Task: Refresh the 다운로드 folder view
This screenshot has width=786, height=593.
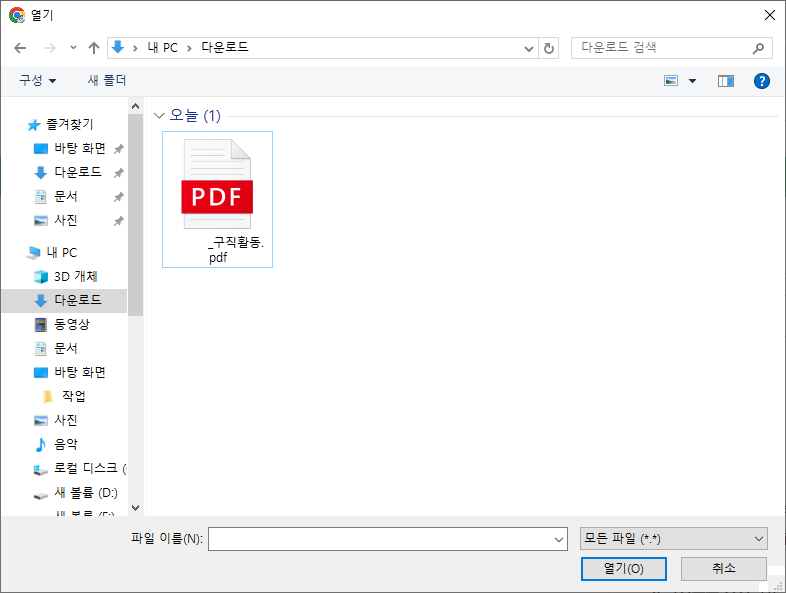Action: [549, 48]
